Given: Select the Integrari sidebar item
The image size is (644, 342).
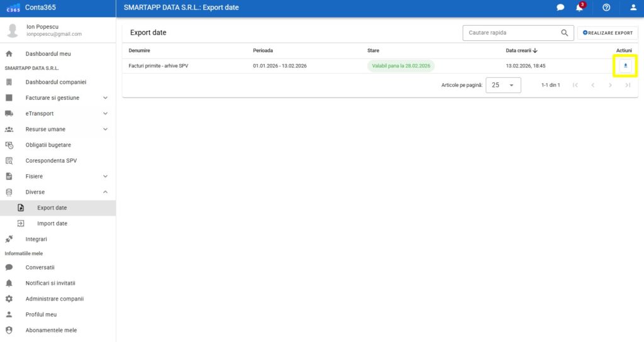Looking at the screenshot, I should click(x=36, y=240).
